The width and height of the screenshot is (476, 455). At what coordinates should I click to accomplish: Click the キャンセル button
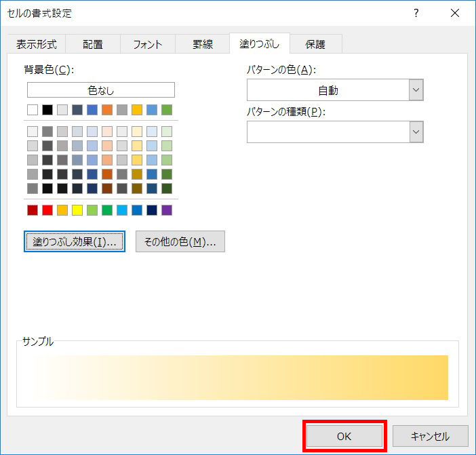(x=430, y=436)
